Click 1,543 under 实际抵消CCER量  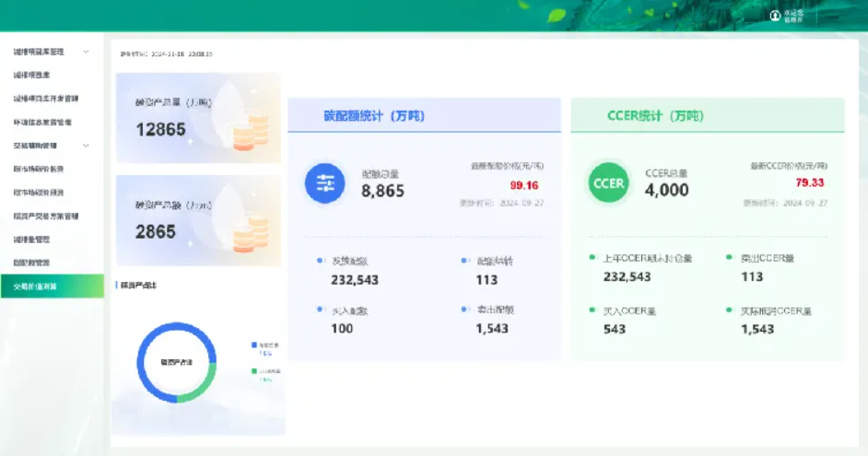757,329
